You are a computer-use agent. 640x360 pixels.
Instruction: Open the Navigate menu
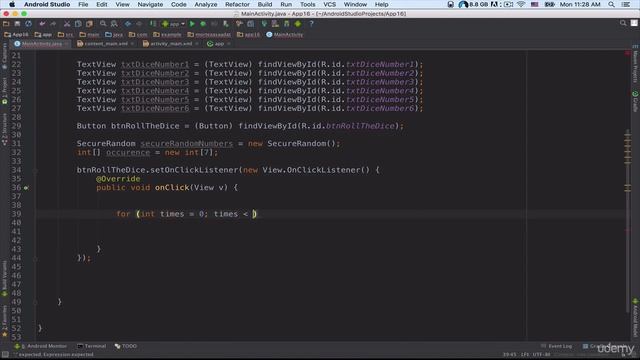click(x=150, y=4)
